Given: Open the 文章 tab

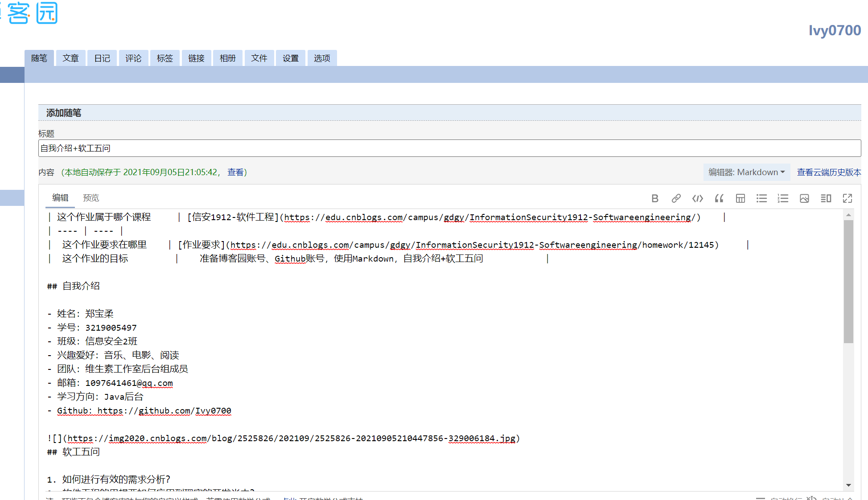Looking at the screenshot, I should [x=70, y=58].
